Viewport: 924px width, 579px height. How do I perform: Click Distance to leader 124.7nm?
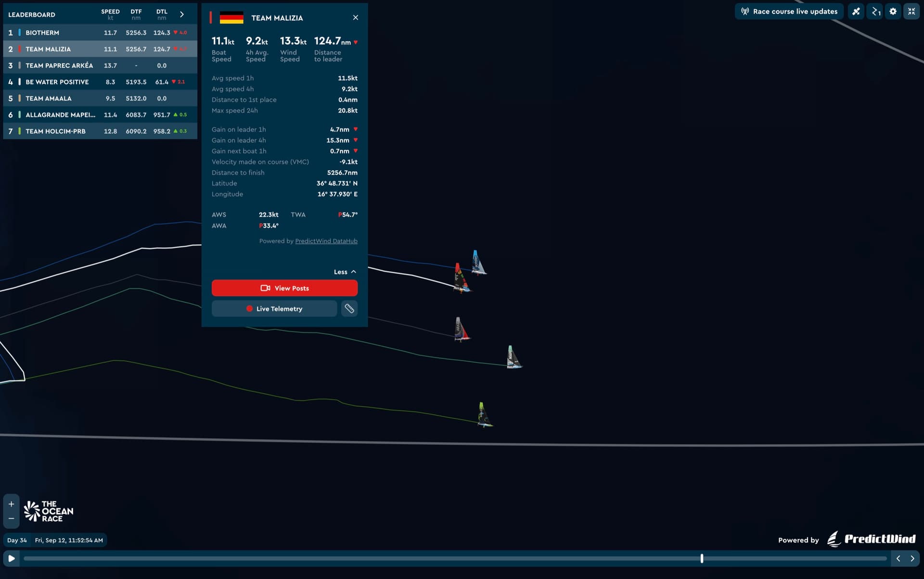(x=336, y=41)
